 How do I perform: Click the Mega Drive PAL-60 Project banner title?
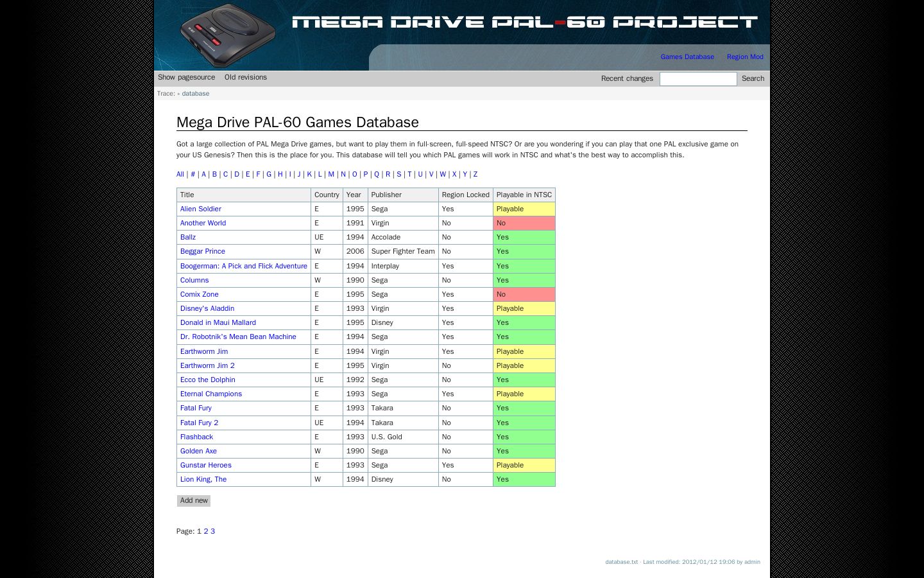point(525,22)
